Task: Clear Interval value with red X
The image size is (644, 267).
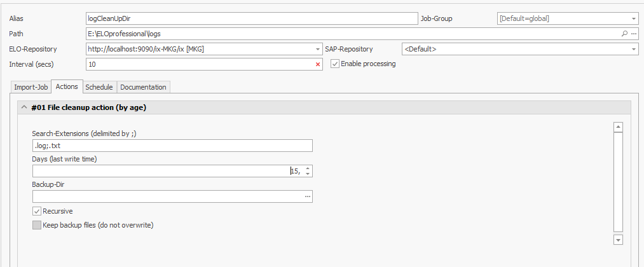Action: [318, 64]
